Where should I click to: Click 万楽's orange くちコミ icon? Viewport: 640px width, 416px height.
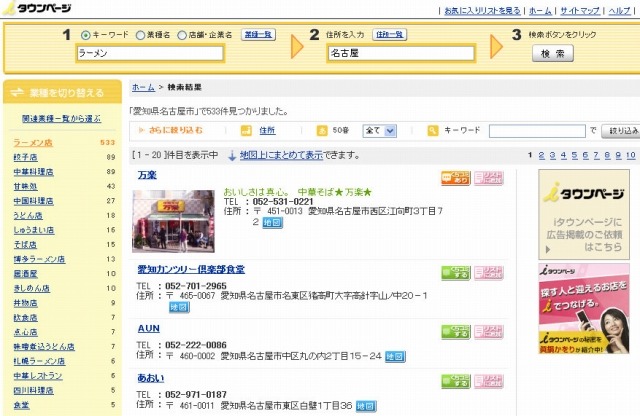(456, 178)
